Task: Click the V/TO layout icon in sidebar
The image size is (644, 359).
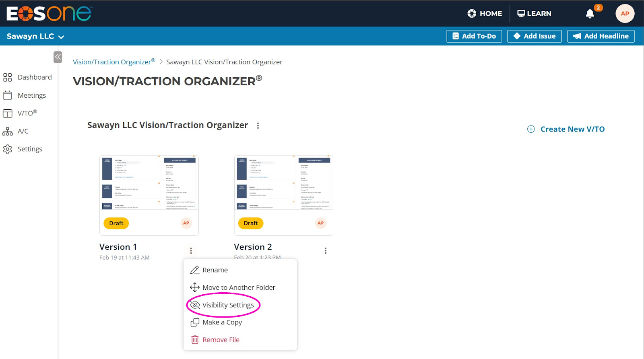Action: [x=8, y=113]
